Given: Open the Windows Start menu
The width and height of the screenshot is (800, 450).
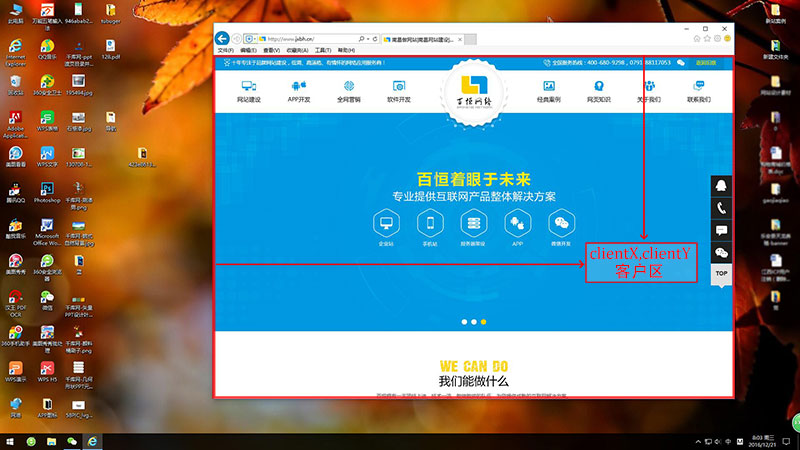Looking at the screenshot, I should 10,441.
